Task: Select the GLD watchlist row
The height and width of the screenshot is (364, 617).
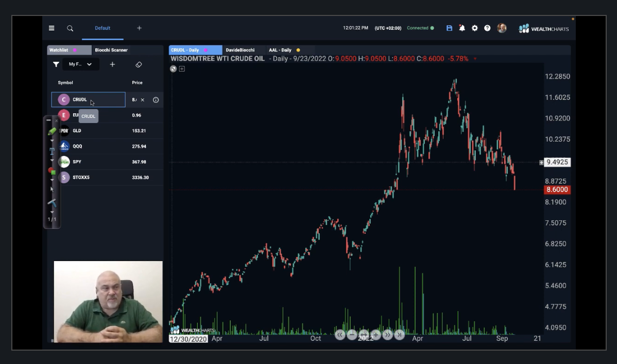Action: [107, 131]
